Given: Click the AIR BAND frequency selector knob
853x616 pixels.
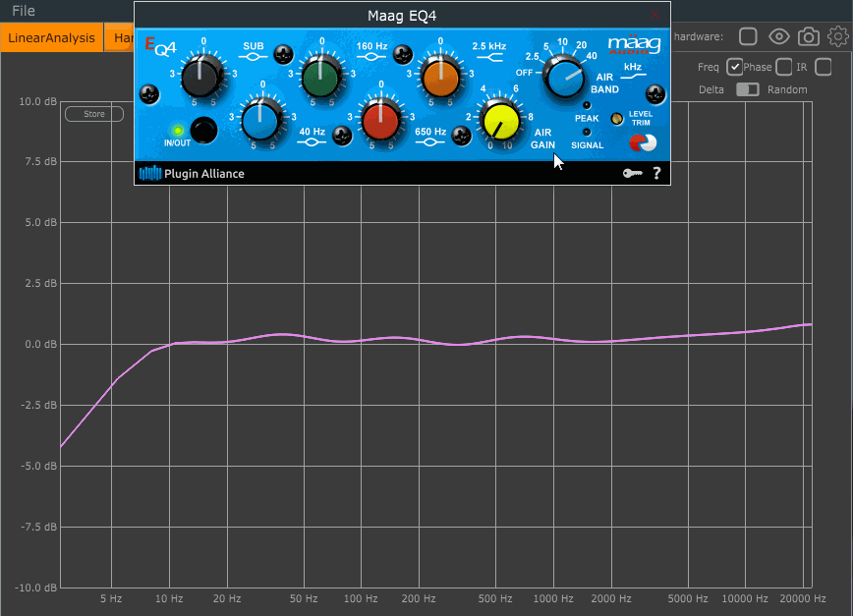Looking at the screenshot, I should click(x=564, y=78).
